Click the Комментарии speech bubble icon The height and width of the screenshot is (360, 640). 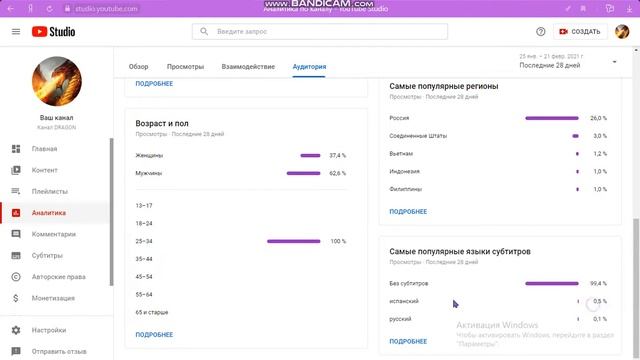[16, 234]
